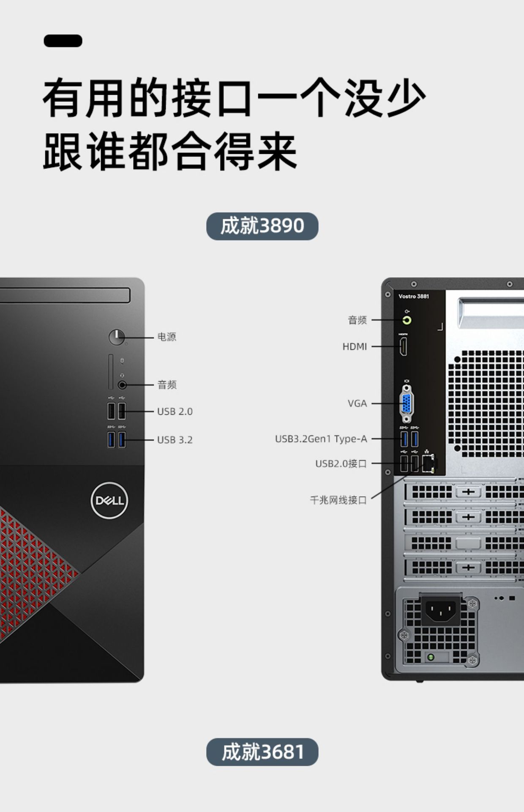Click the rear gigabit Ethernet port
The height and width of the screenshot is (812, 524).
428,464
